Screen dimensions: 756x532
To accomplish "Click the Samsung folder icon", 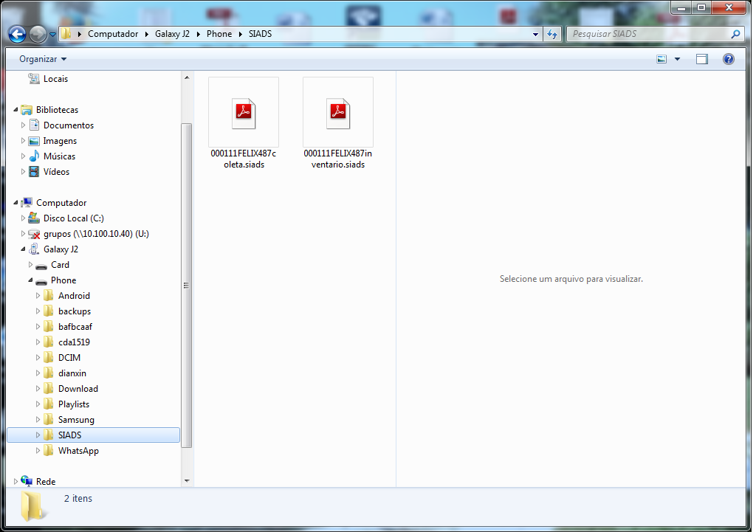I will (49, 419).
